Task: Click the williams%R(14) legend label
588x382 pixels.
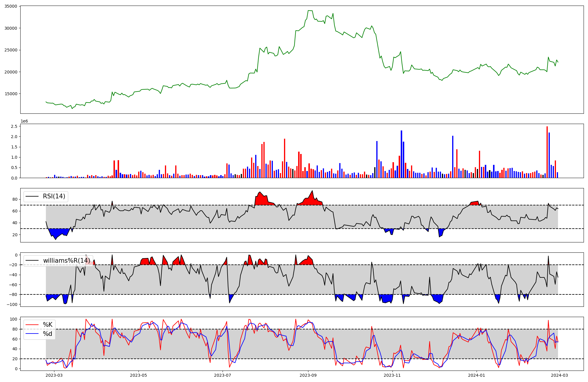Action: click(x=66, y=261)
